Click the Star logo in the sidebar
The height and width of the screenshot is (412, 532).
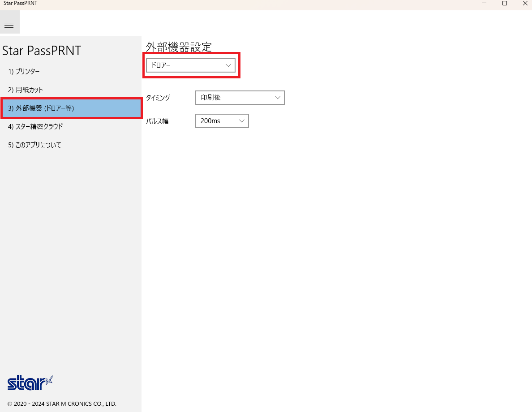30,383
